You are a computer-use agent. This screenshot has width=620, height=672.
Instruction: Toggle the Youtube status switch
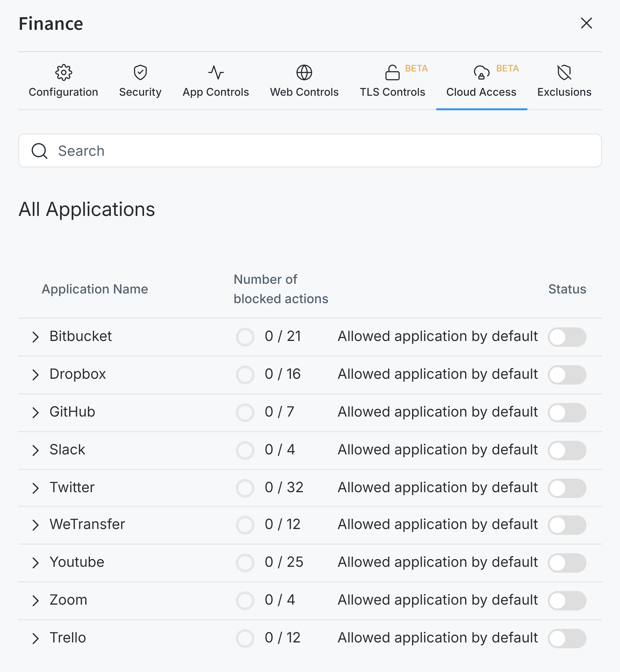point(567,563)
